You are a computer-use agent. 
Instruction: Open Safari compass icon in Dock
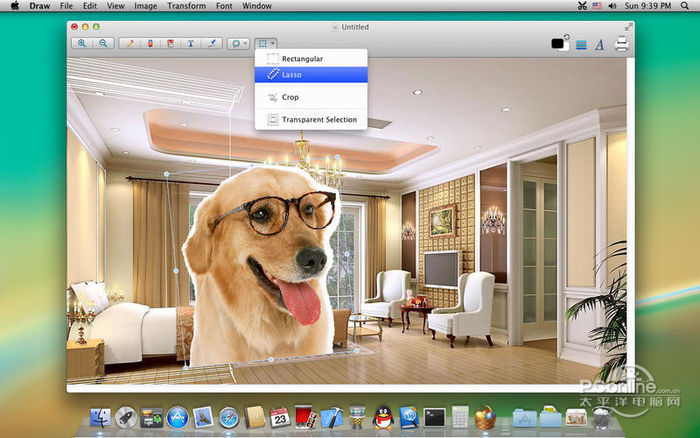(x=229, y=418)
